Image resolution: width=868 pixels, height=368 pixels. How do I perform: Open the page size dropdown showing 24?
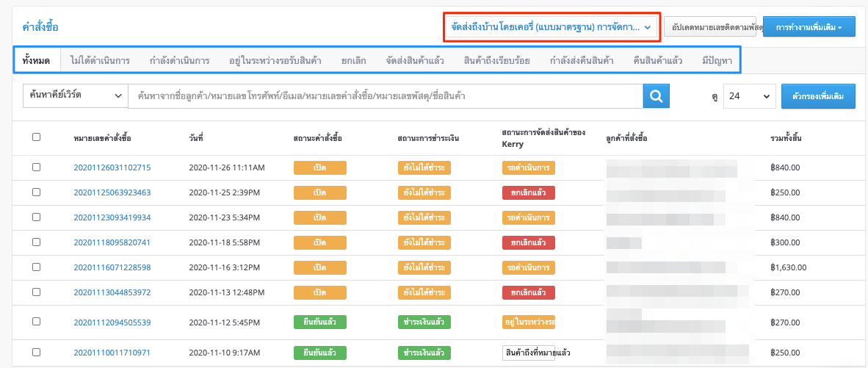tap(750, 96)
